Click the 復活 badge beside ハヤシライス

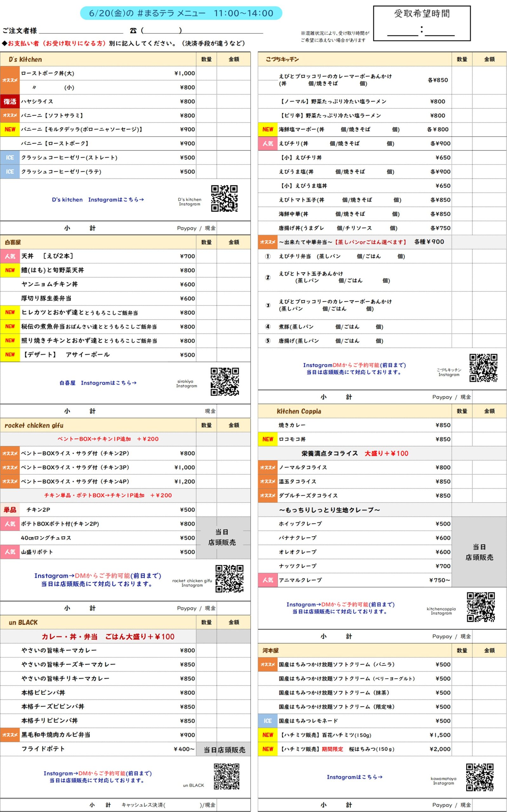[x=10, y=101]
